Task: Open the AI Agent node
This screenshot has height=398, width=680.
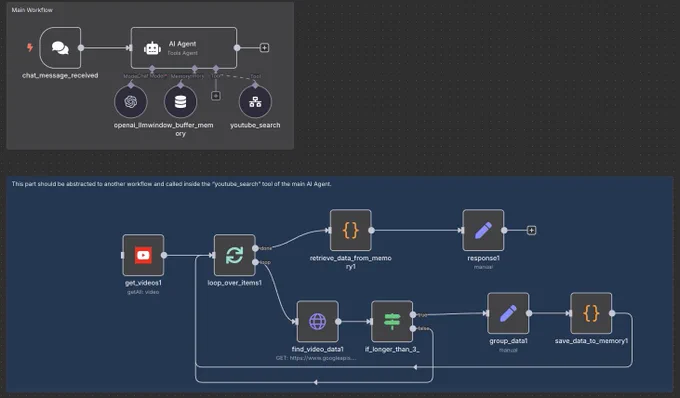Action: [184, 48]
